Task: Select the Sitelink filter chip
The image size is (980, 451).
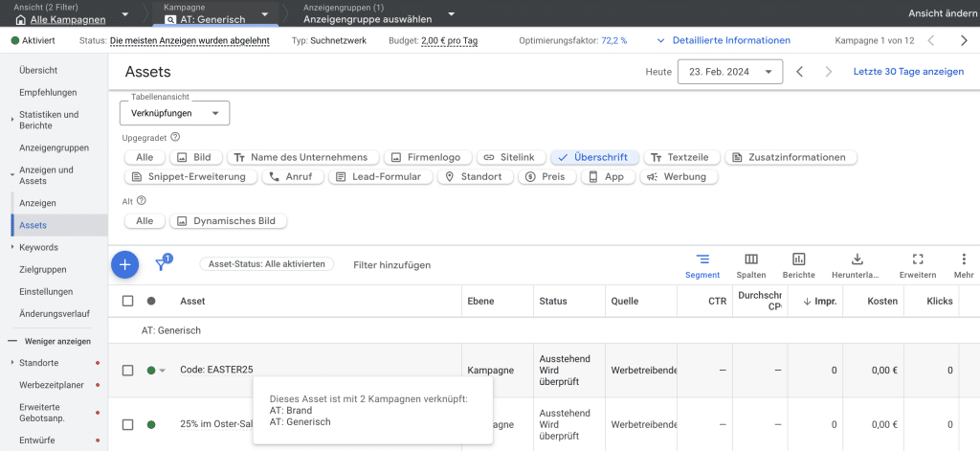Action: coord(511,158)
